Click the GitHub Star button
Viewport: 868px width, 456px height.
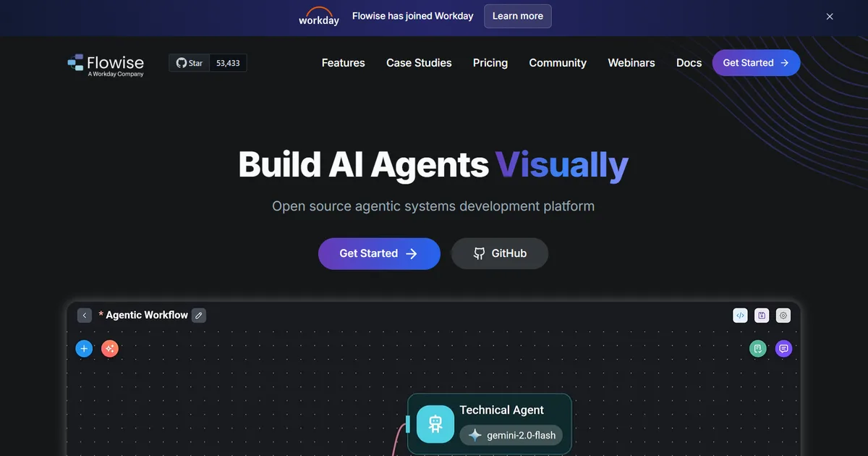click(x=190, y=63)
